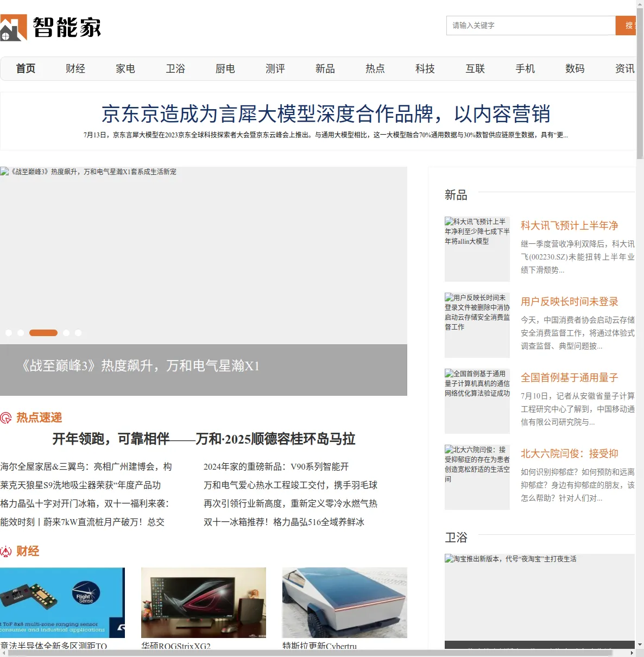The width and height of the screenshot is (644, 657).
Task: Open the 卫浴 nav menu item
Action: coord(175,68)
